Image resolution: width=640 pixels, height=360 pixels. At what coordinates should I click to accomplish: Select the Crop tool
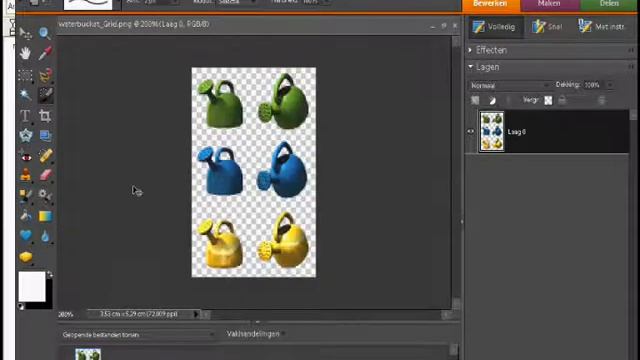pos(45,116)
